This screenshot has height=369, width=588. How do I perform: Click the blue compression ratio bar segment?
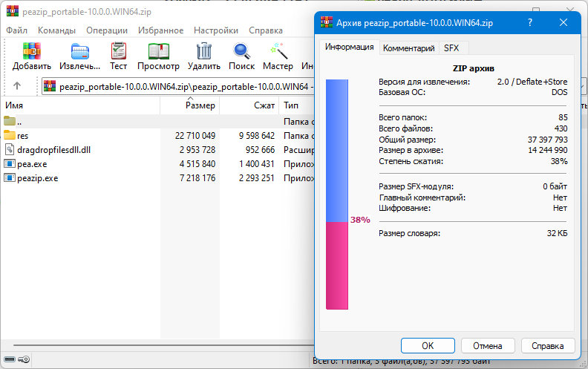[337, 151]
